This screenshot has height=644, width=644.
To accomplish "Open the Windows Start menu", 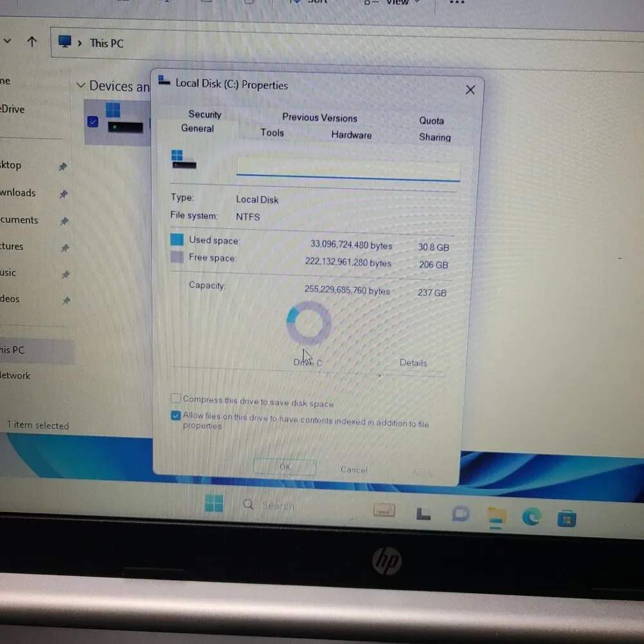I will pyautogui.click(x=214, y=503).
